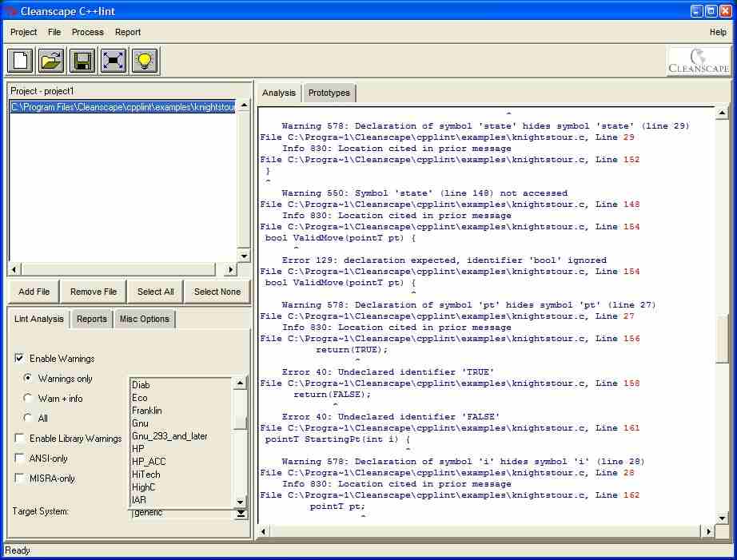The image size is (737, 560).
Task: Toggle the MISRA-only checkbox
Action: pyautogui.click(x=19, y=479)
